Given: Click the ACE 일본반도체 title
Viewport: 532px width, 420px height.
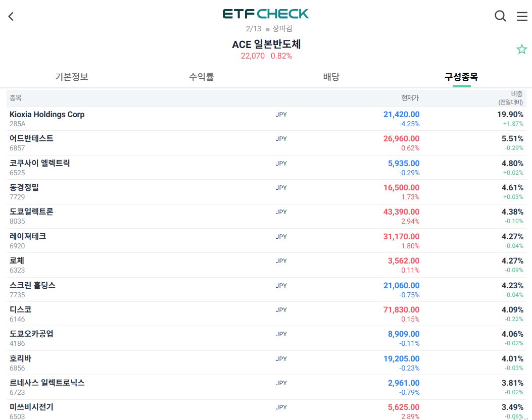Looking at the screenshot, I should coord(266,44).
